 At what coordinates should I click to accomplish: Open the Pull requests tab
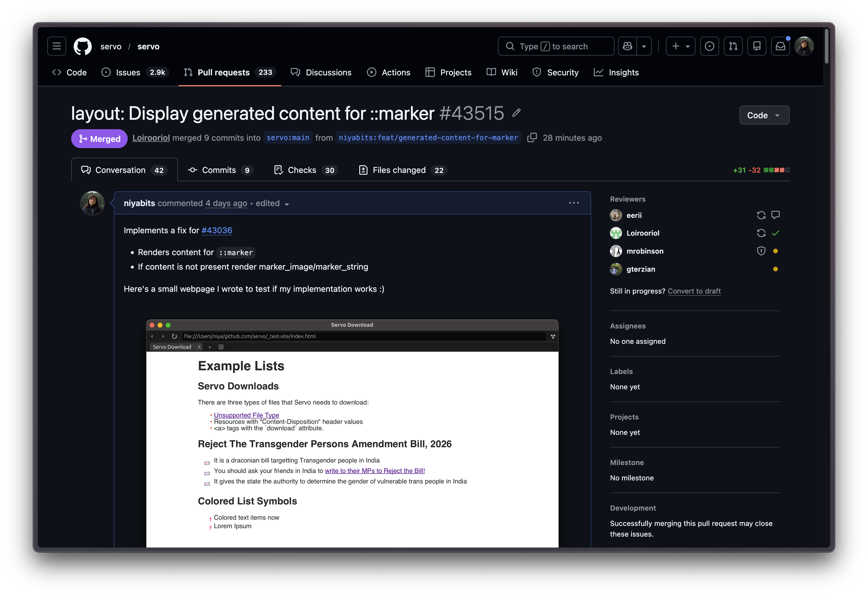click(x=230, y=72)
